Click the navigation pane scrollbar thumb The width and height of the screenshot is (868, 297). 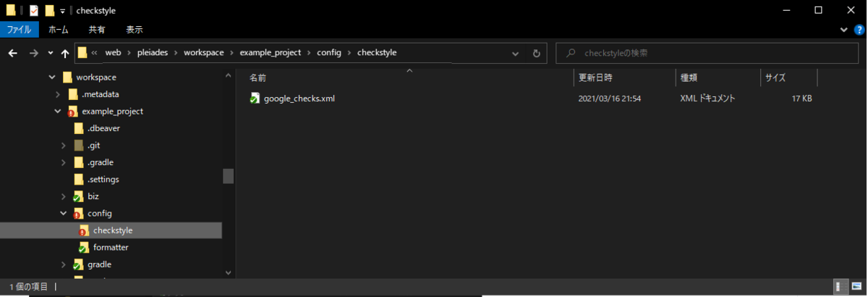point(229,176)
